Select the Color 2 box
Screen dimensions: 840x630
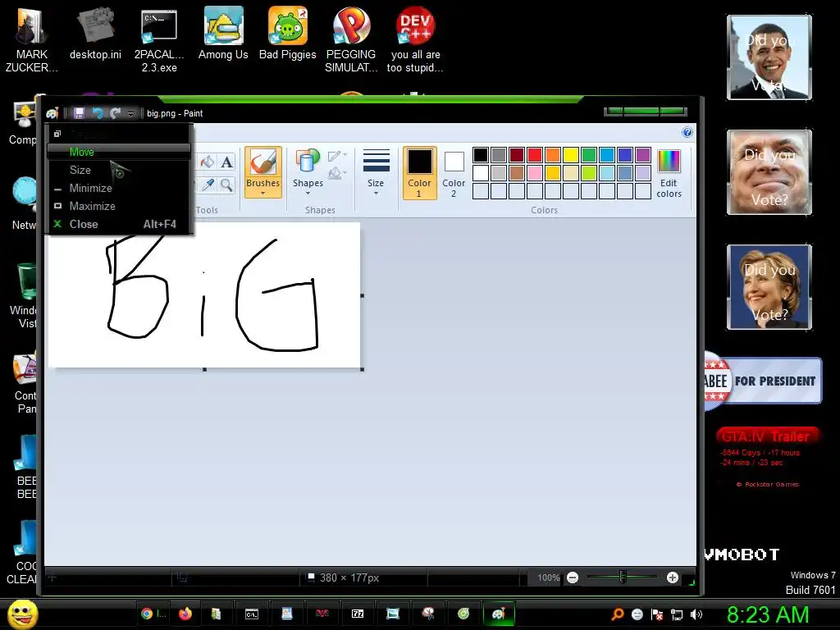click(x=454, y=172)
